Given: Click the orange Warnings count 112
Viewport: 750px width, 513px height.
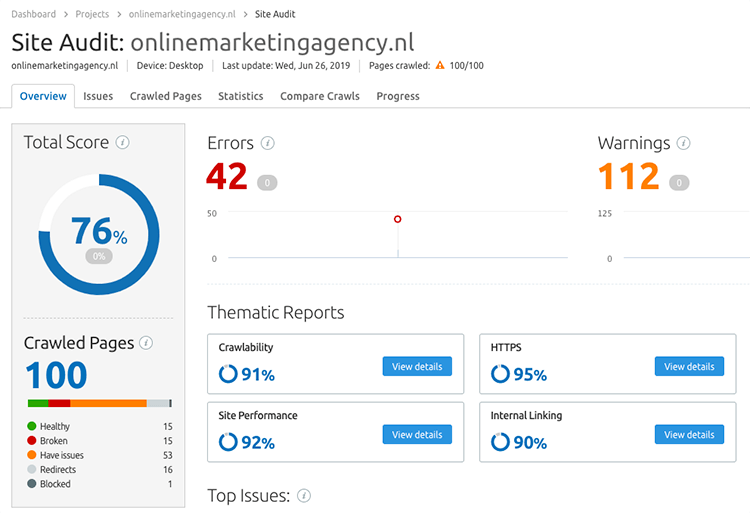Looking at the screenshot, I should 629,176.
